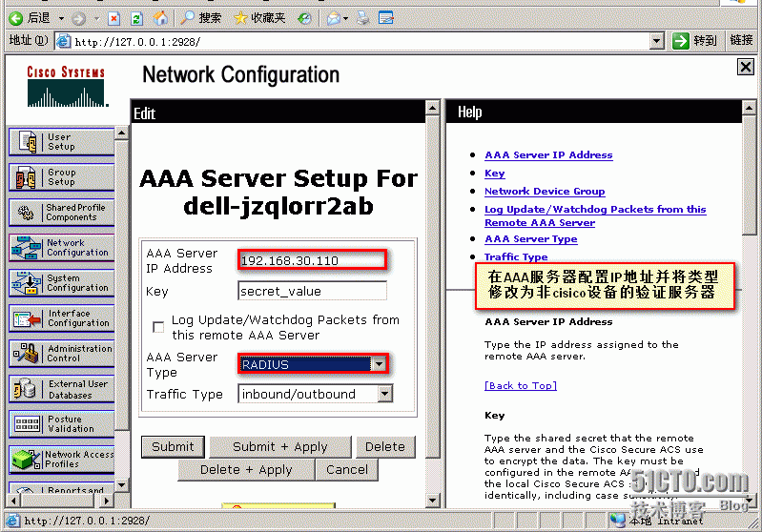Click Help panel scrollbar up arrow
The width and height of the screenshot is (762, 532).
[749, 108]
